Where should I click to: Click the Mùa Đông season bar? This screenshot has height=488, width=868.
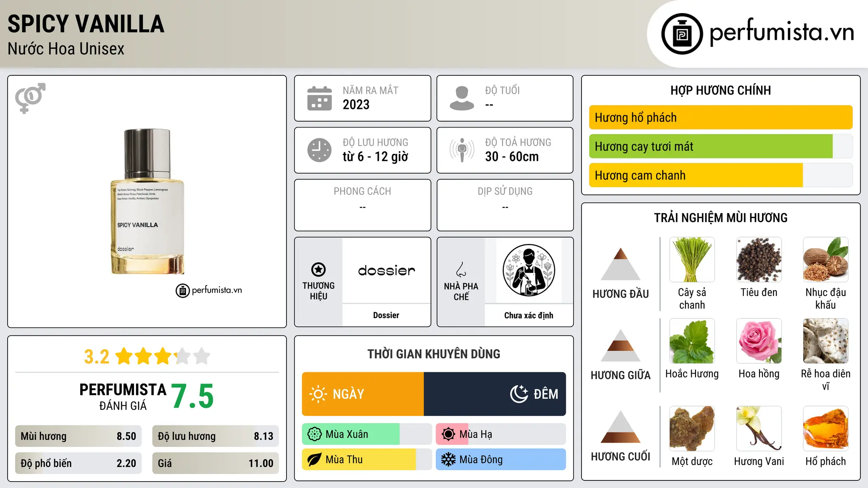pyautogui.click(x=501, y=460)
